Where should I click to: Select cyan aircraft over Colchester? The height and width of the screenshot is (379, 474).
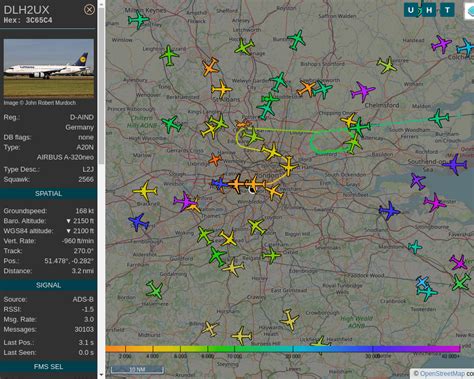coord(466,47)
